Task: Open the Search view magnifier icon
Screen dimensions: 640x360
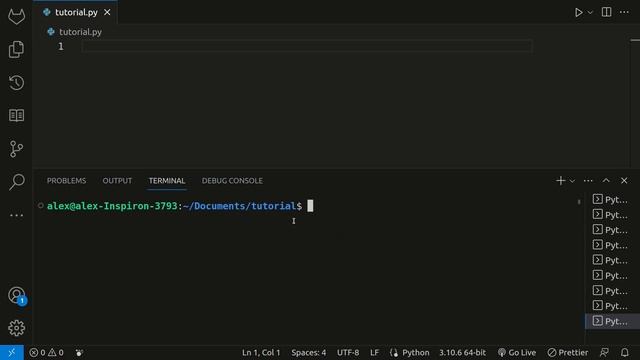Action: click(16, 182)
